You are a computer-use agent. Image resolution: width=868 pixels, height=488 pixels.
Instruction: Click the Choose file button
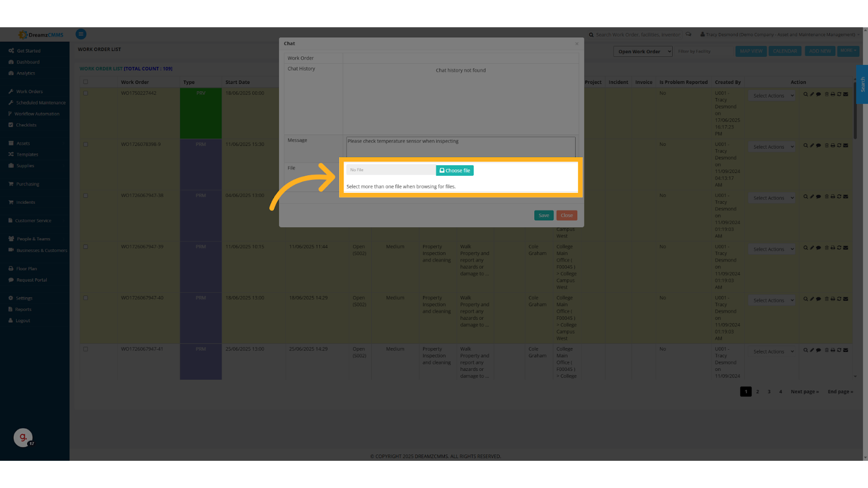[455, 170]
